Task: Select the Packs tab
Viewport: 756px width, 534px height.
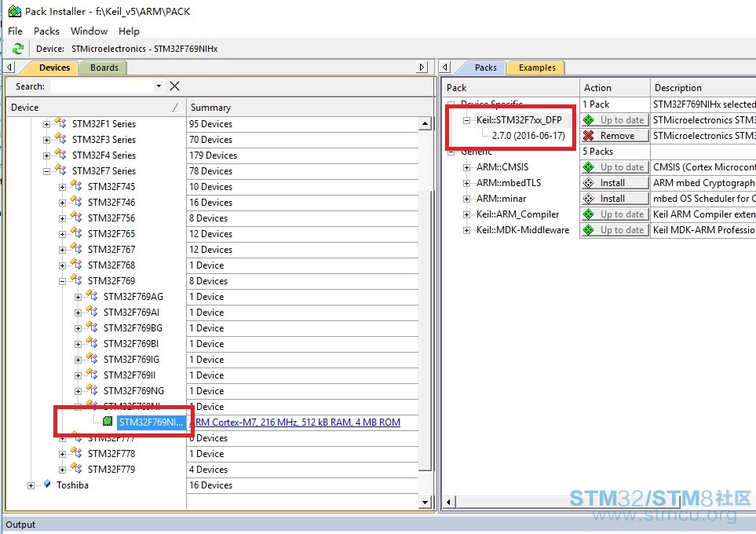Action: pos(485,68)
